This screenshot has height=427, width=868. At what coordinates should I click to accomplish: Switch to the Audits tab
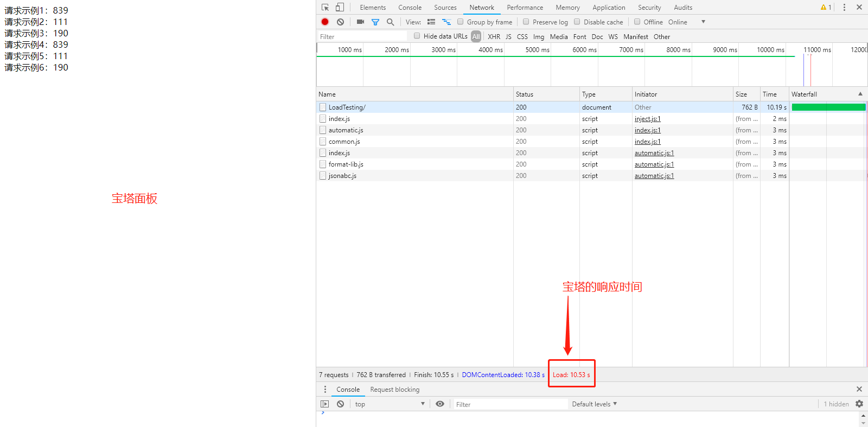tap(683, 8)
